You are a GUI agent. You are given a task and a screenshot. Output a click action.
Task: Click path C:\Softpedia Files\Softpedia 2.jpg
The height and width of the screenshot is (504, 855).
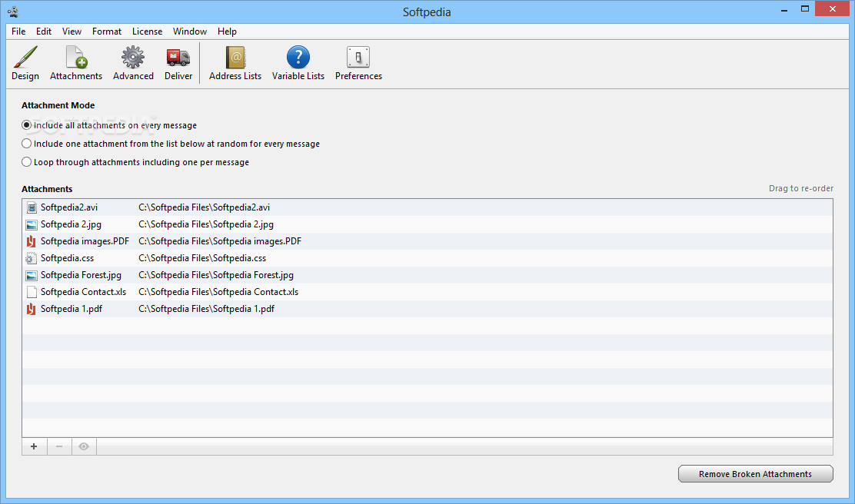206,224
